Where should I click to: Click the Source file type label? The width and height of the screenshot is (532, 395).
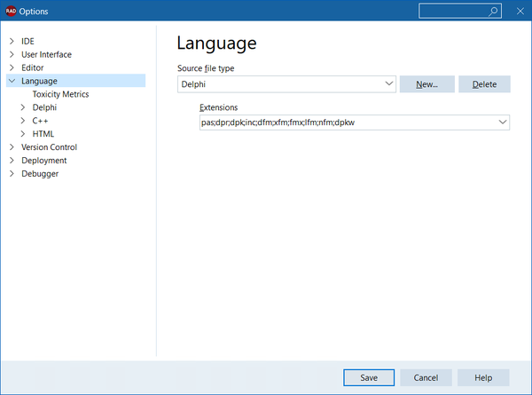pyautogui.click(x=206, y=68)
